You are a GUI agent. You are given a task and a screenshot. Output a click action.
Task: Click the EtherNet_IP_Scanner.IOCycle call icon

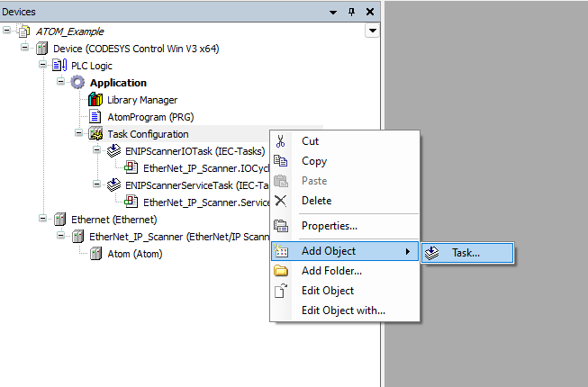(131, 167)
